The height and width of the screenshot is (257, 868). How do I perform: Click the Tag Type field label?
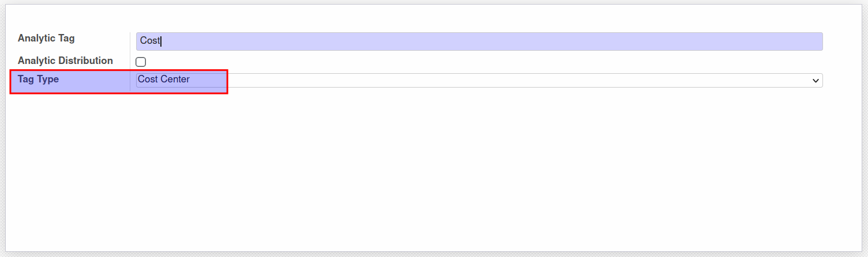coord(38,80)
